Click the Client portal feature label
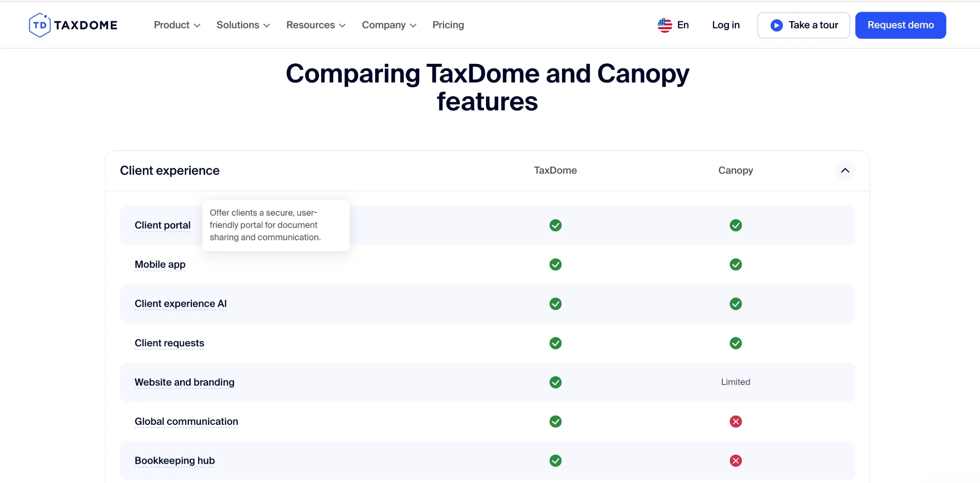Screen dimensions: 980x483 (162, 225)
